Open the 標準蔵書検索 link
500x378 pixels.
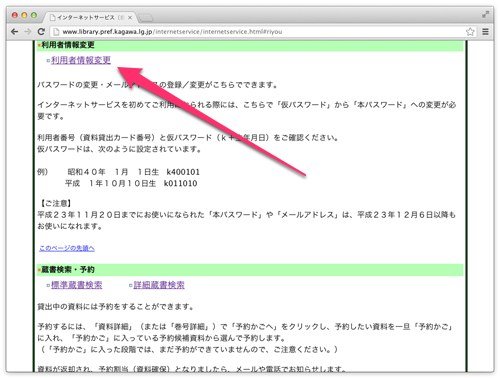(x=77, y=285)
